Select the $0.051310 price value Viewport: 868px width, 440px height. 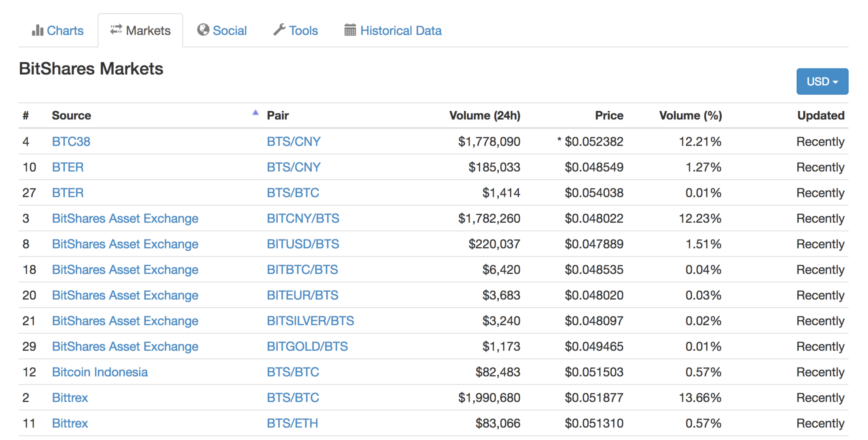(594, 424)
